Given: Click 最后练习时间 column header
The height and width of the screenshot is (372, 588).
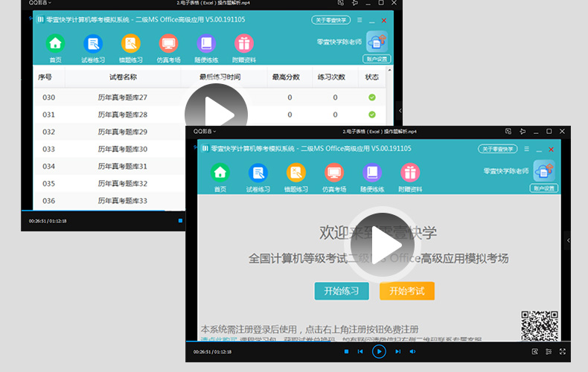Looking at the screenshot, I should pyautogui.click(x=220, y=77).
